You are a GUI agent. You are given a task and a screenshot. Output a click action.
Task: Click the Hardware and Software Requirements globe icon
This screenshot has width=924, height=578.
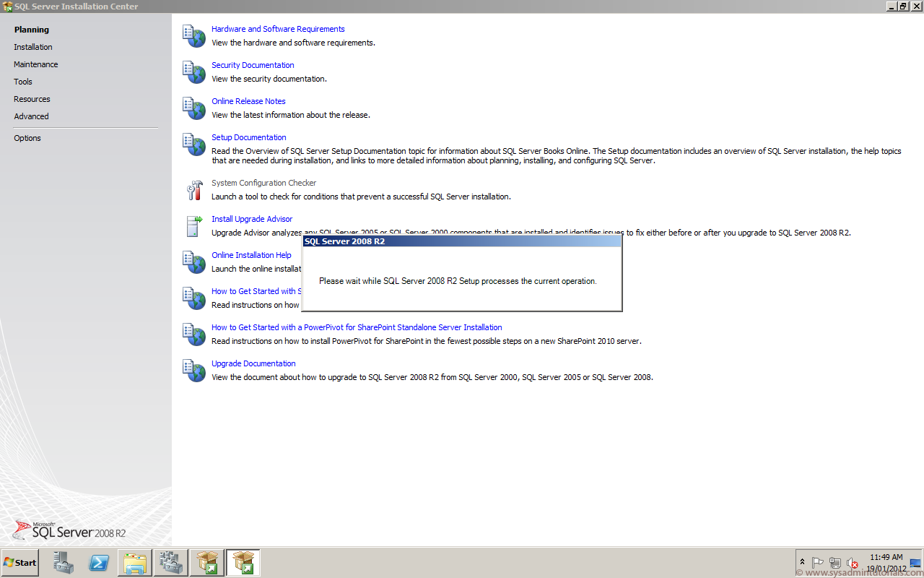coord(194,36)
